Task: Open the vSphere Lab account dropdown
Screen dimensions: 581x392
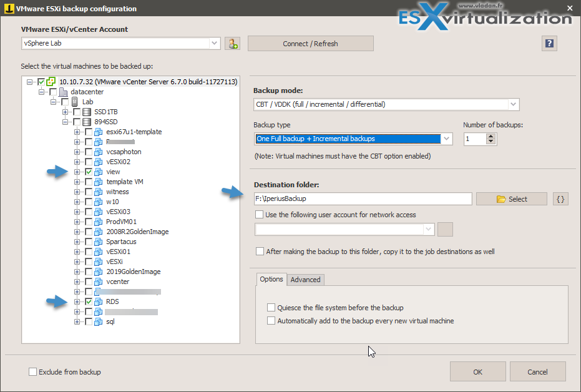Action: coord(214,43)
